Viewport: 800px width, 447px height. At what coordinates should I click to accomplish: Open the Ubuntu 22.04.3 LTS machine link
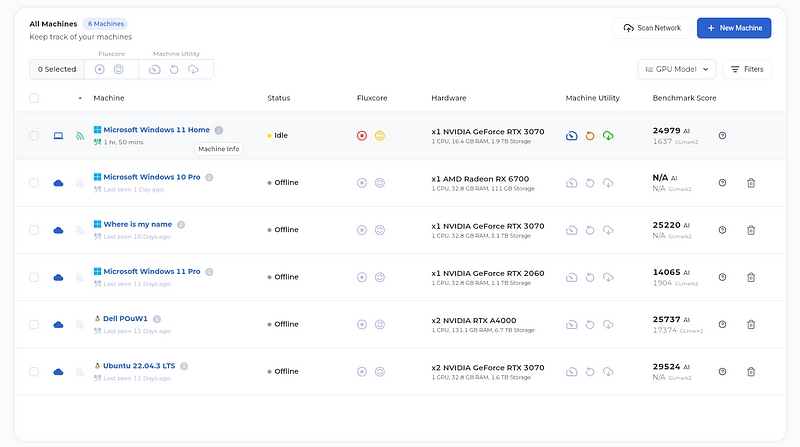[x=139, y=366]
